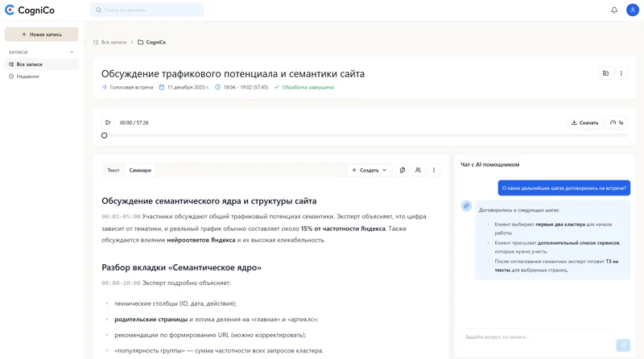Click the heading Обсуждение семантического ядра и структуры сайта
The image size is (644, 359).
[x=209, y=201]
